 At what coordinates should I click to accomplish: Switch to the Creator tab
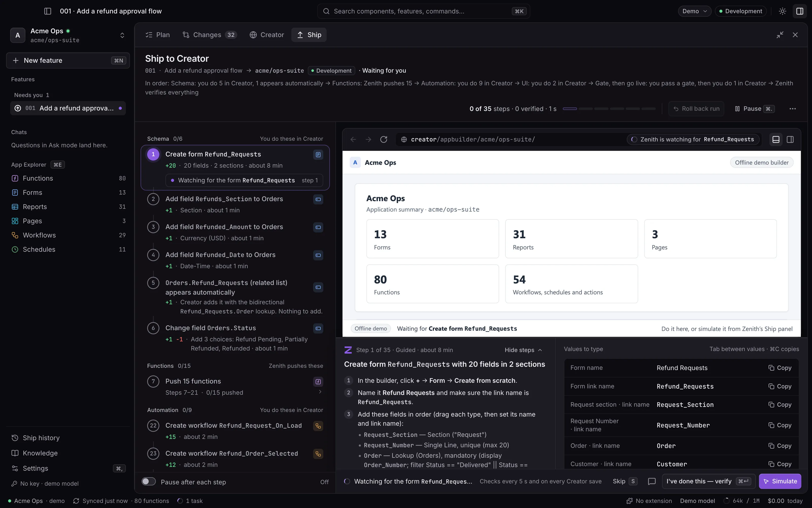(x=267, y=35)
